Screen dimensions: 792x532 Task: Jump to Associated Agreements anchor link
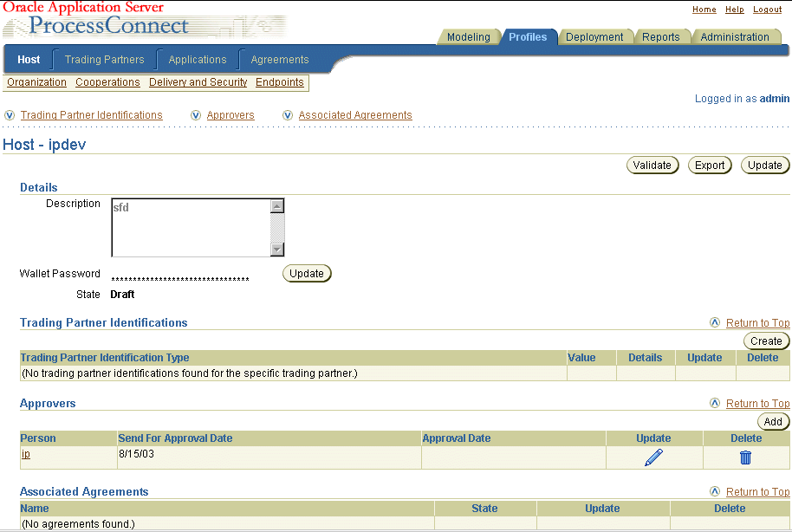(x=355, y=115)
